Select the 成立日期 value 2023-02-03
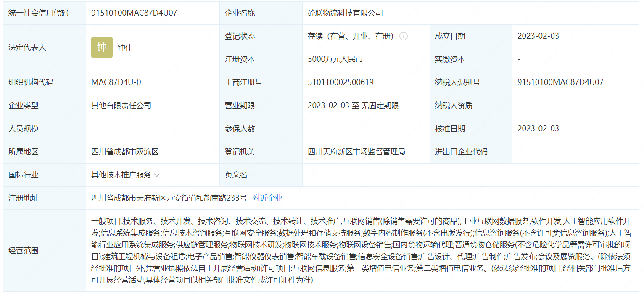This screenshot has width=644, height=294. tap(538, 36)
